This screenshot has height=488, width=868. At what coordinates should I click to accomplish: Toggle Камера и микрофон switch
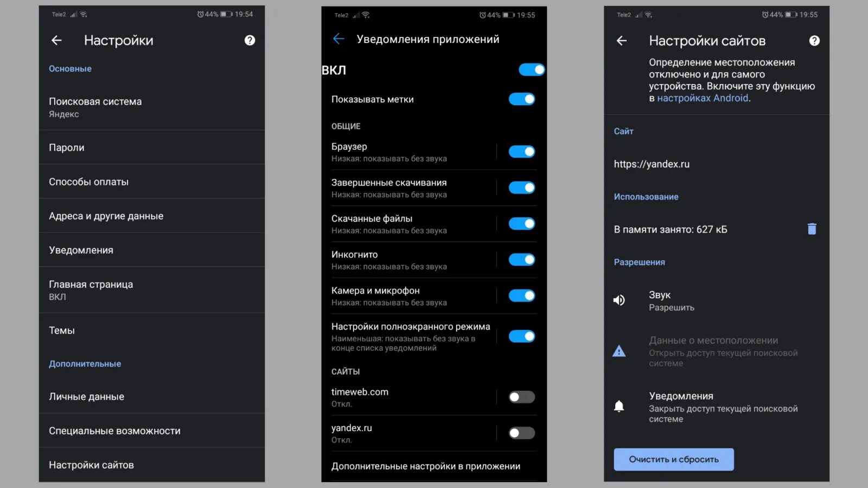[522, 296]
